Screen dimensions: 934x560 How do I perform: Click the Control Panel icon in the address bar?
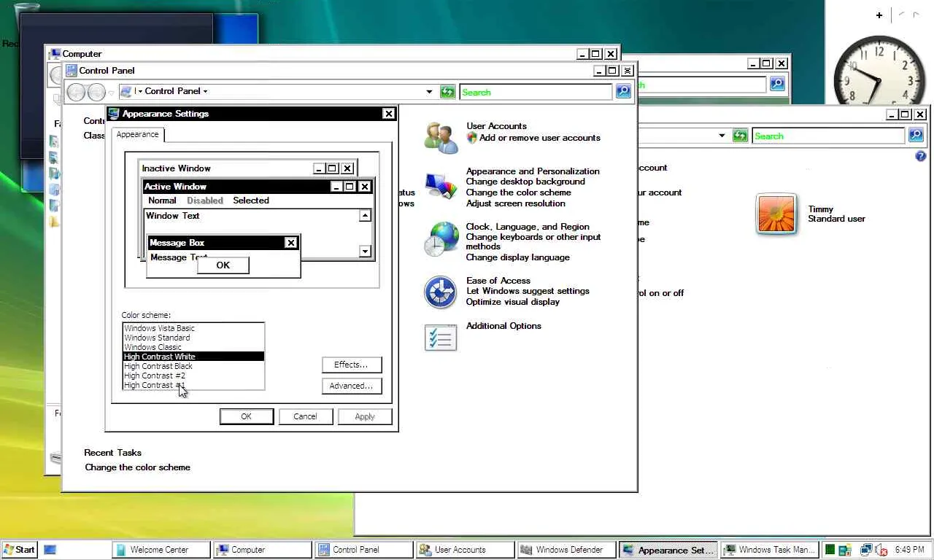click(x=126, y=91)
